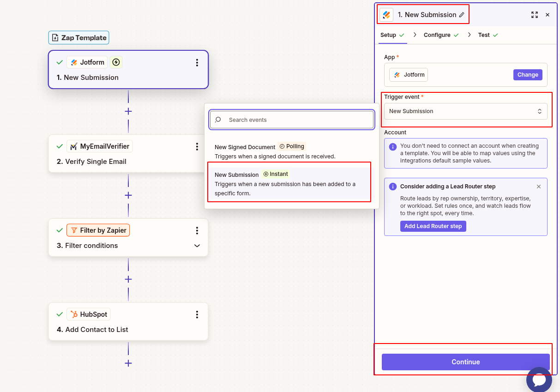Open the Trigger event dropdown
560x392 pixels.
[x=465, y=111]
